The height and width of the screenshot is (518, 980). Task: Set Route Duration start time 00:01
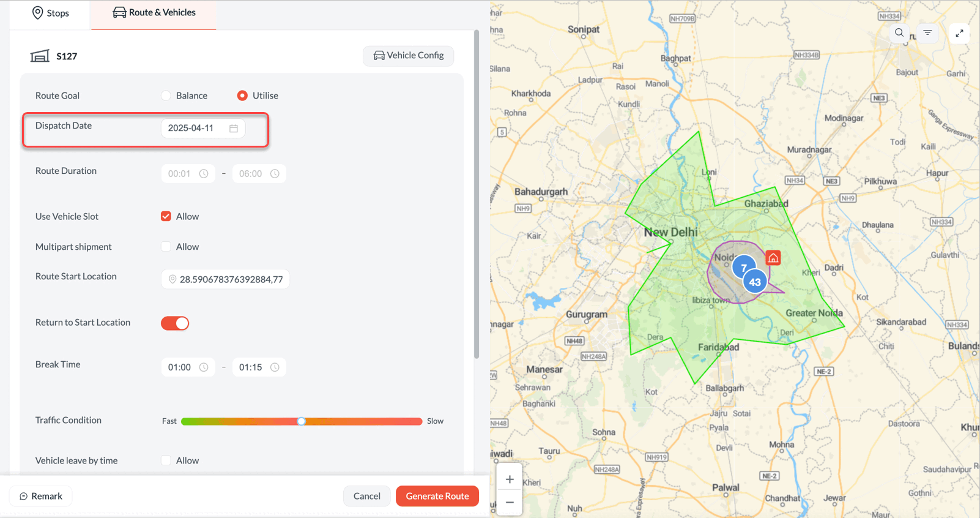188,174
